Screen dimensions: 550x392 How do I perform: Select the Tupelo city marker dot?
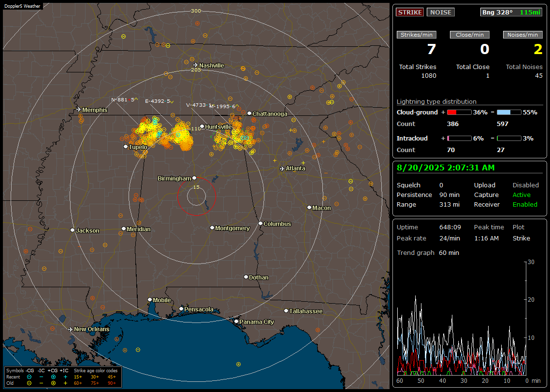[126, 146]
